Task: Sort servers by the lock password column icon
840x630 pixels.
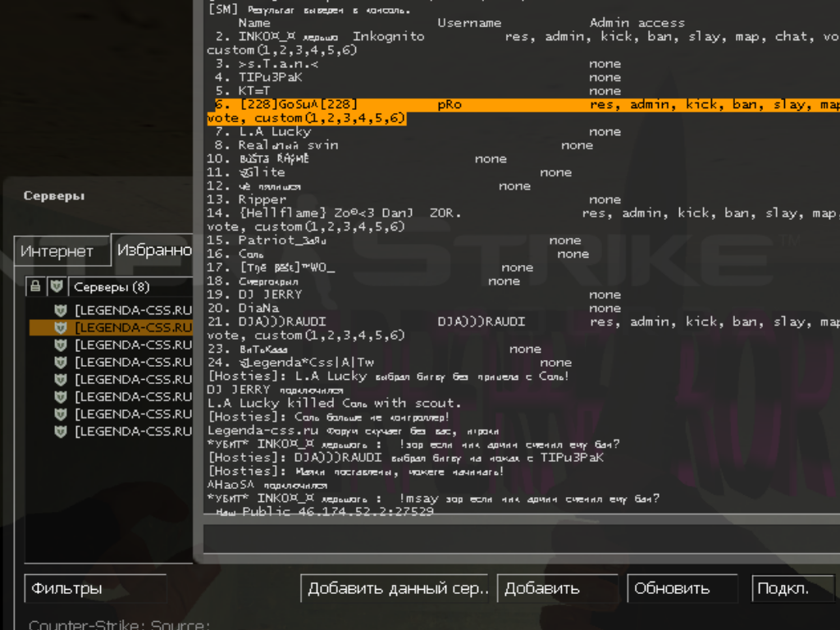Action: pyautogui.click(x=35, y=286)
